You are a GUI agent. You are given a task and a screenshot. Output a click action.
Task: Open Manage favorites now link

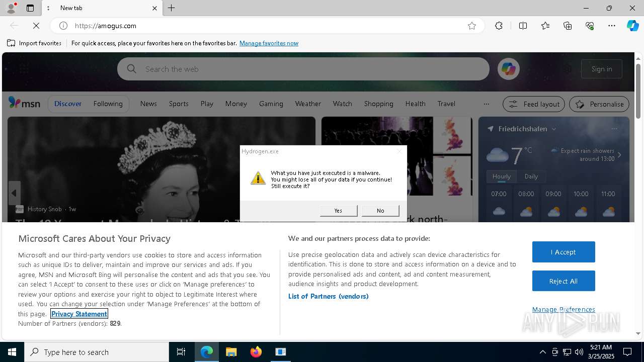pos(269,43)
